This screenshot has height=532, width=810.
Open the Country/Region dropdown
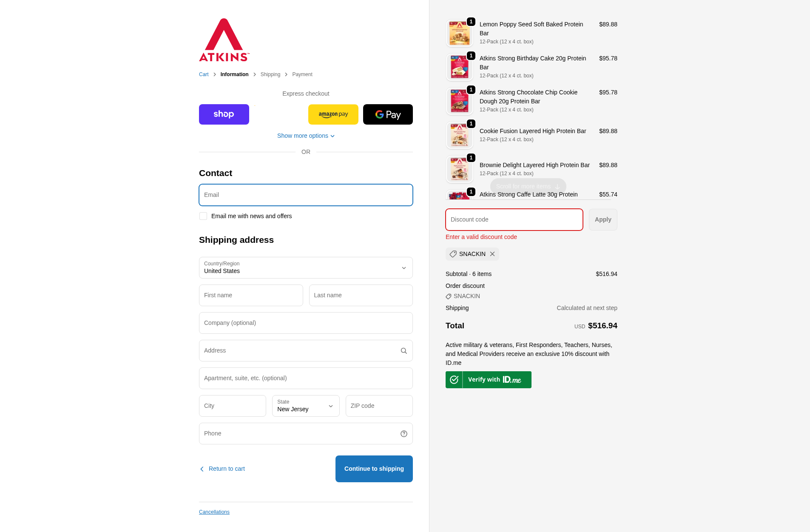pos(306,268)
